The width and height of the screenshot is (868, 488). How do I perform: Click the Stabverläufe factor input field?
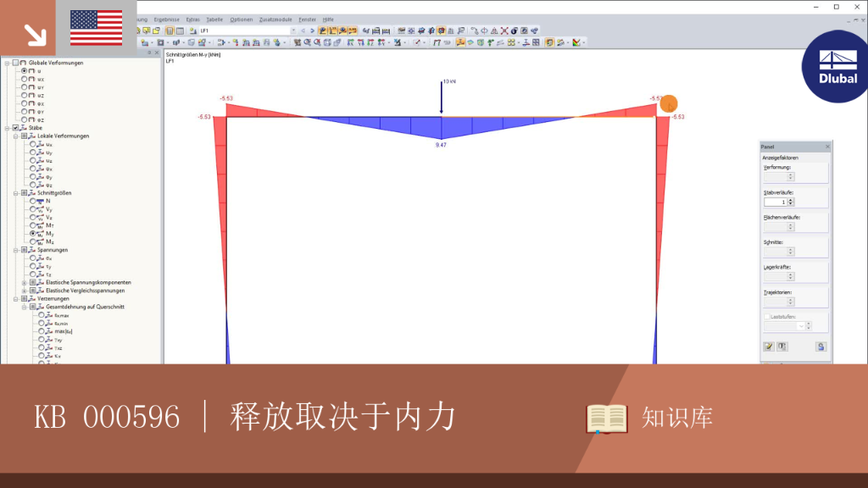(x=776, y=202)
